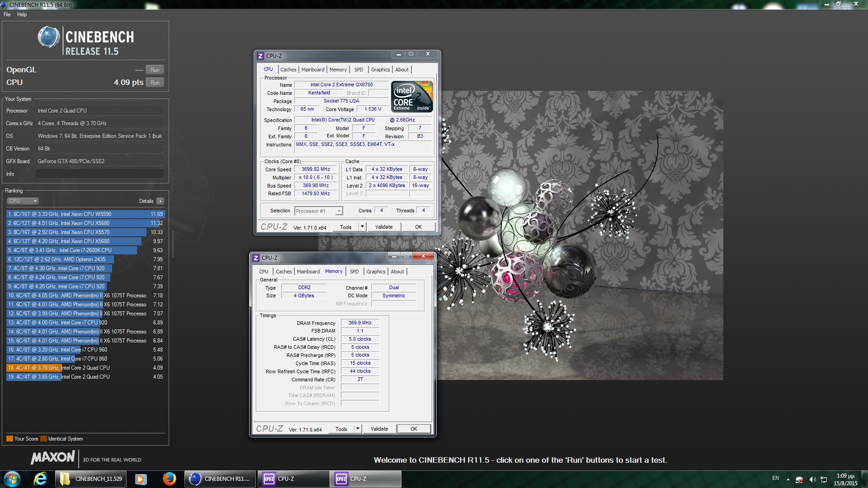Activate first CPU-Z taskbar item

point(293,479)
